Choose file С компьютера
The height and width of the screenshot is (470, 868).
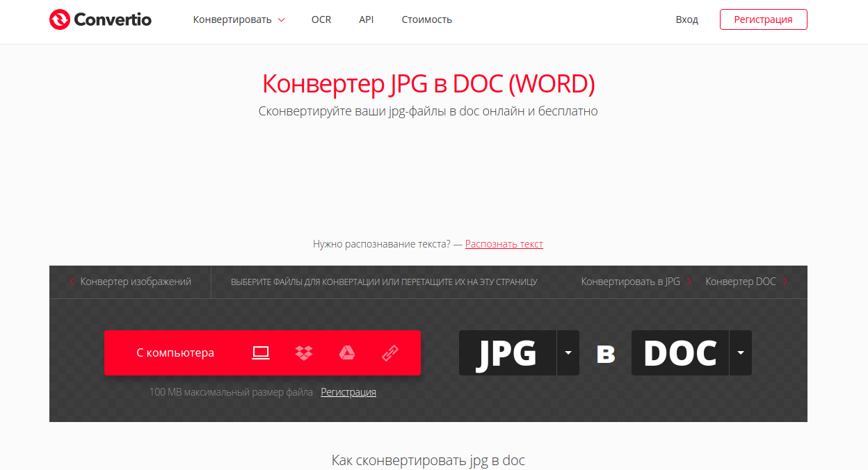pos(175,352)
